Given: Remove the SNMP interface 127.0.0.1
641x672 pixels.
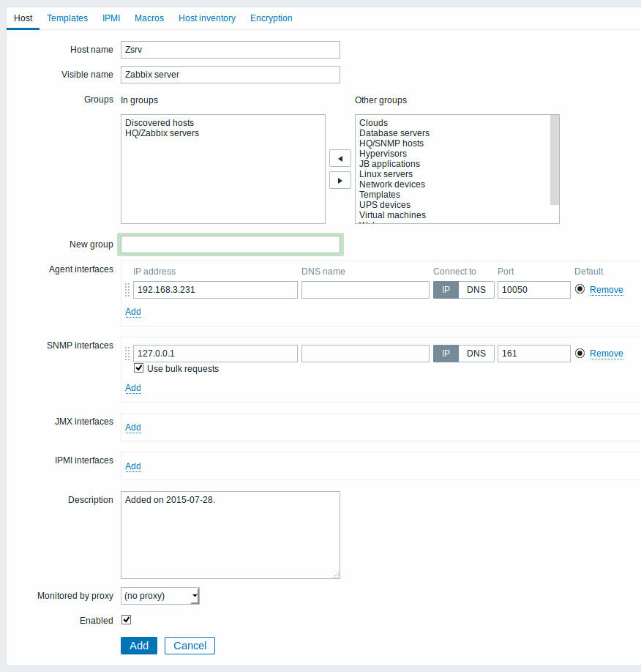Looking at the screenshot, I should point(607,354).
